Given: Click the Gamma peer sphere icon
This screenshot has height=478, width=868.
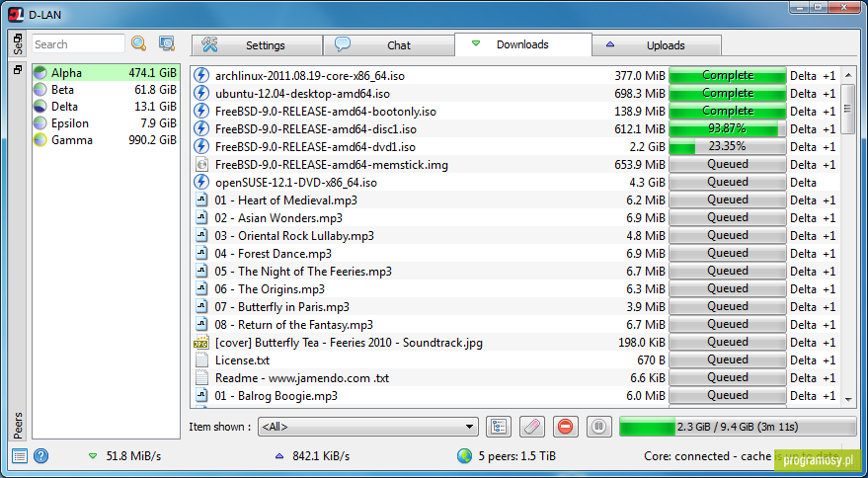Looking at the screenshot, I should point(39,140).
